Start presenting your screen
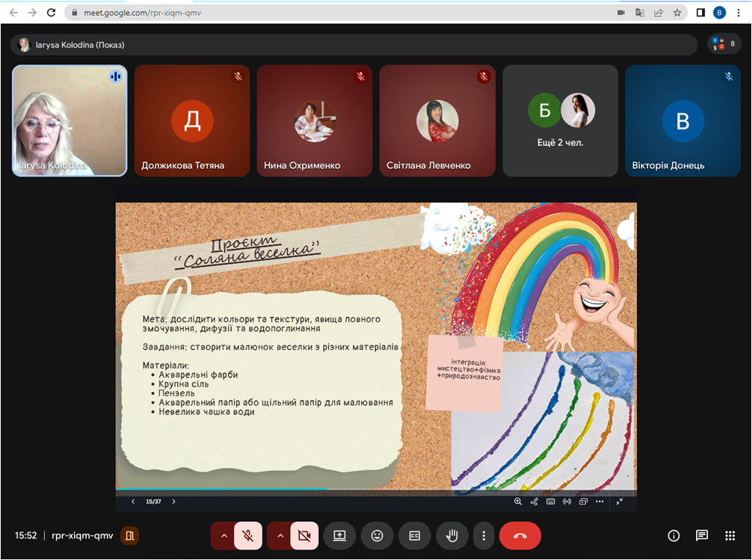Screen dimensions: 752x560 click(339, 535)
